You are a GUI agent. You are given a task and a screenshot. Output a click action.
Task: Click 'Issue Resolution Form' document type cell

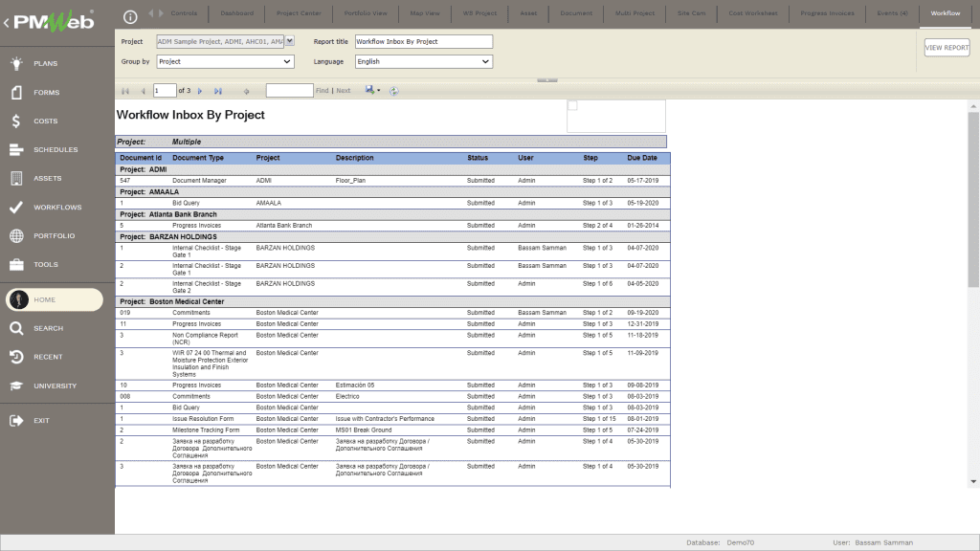[203, 419]
